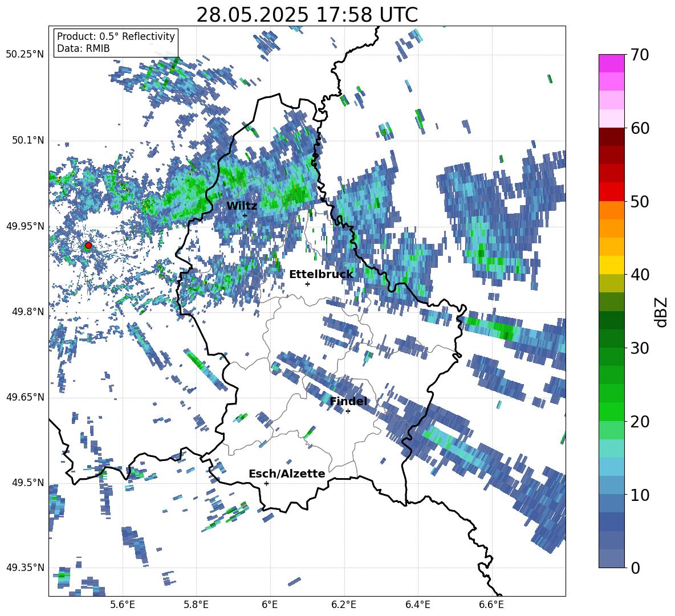Click the 6°E longitude label
Image resolution: width=675 pixels, height=616 pixels.
click(270, 605)
